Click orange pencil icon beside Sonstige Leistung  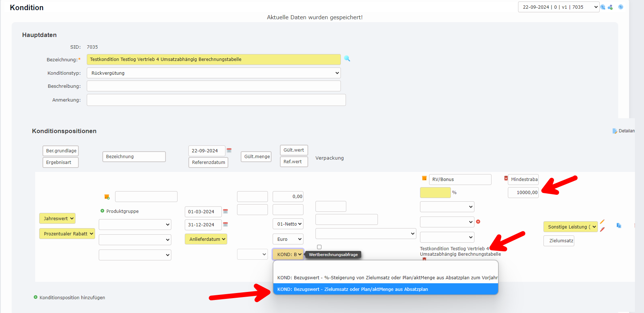point(602,222)
